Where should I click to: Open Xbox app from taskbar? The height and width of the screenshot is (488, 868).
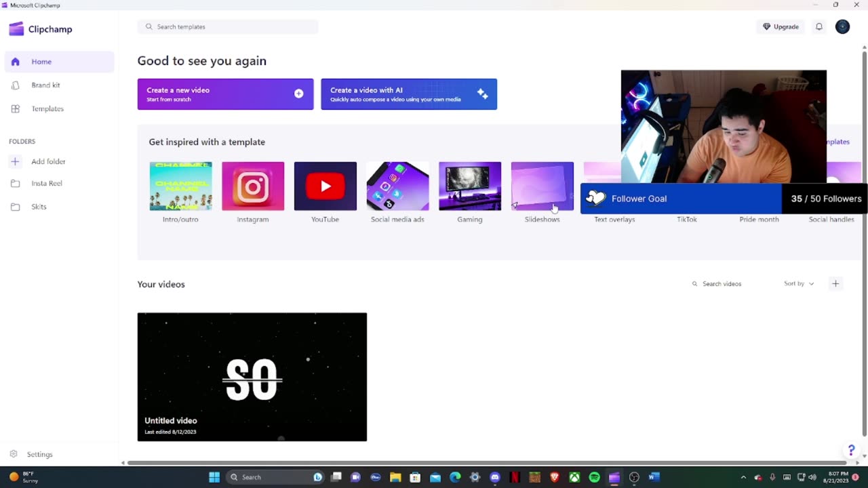coord(574,477)
